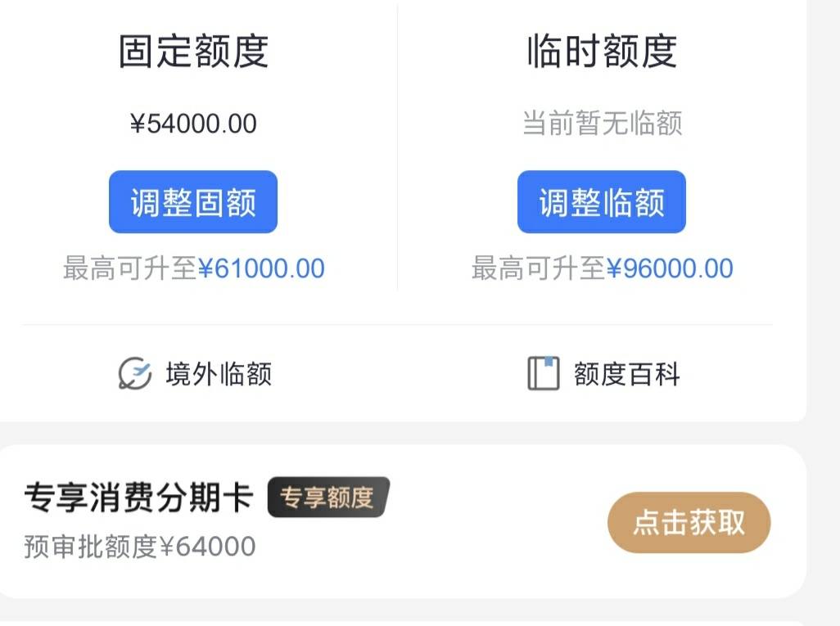
Task: Select the 境外临额 label
Action: (219, 374)
